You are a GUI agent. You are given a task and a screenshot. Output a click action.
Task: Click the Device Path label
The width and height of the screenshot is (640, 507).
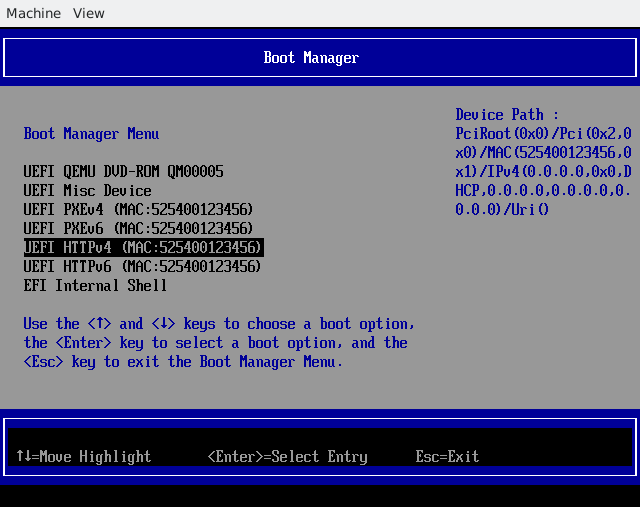(507, 115)
